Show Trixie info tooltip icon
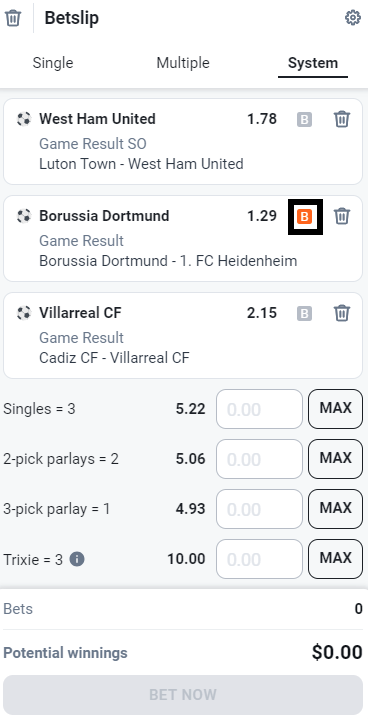 tap(77, 559)
